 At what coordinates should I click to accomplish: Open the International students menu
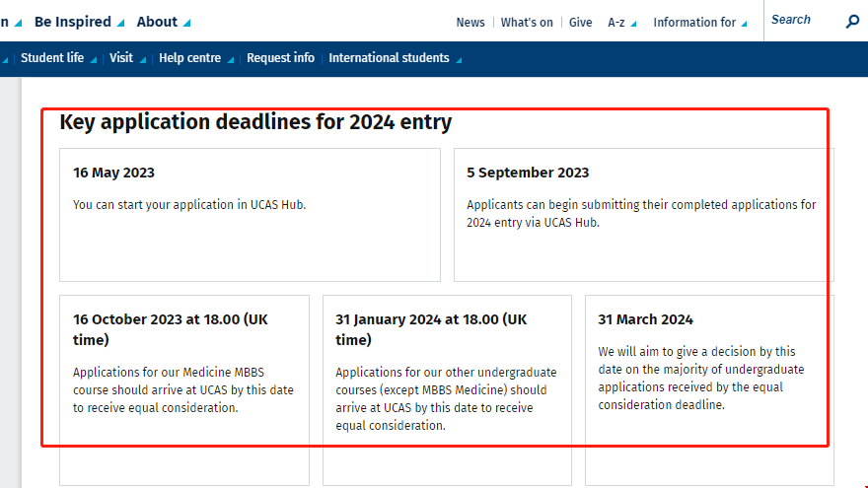pyautogui.click(x=395, y=58)
